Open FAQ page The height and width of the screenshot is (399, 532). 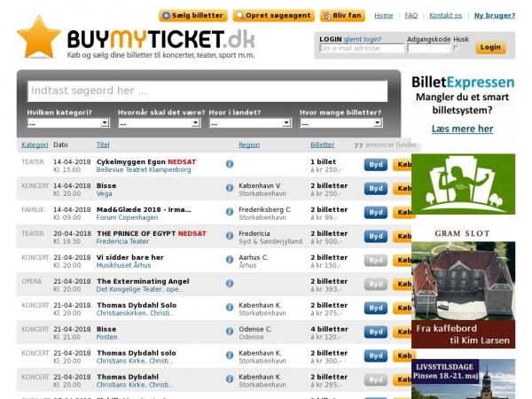[411, 16]
